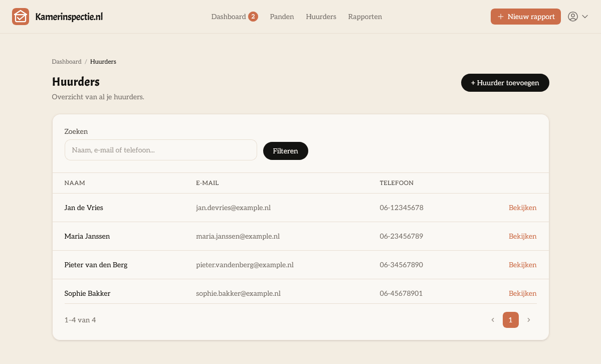Click Huurder toevoegen button
This screenshot has width=601, height=364.
tap(505, 83)
